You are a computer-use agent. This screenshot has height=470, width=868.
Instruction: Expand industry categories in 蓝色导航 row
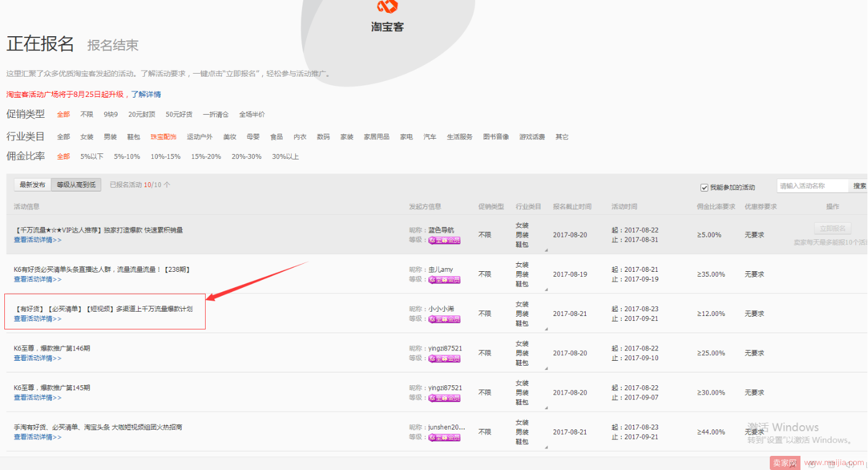click(x=546, y=251)
